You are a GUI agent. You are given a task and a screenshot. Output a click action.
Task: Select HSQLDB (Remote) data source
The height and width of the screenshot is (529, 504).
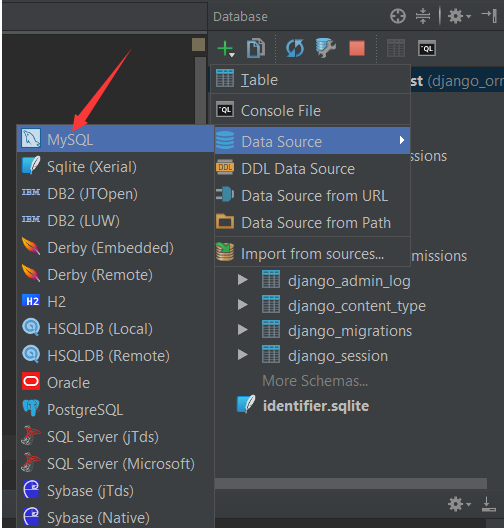pos(115,356)
